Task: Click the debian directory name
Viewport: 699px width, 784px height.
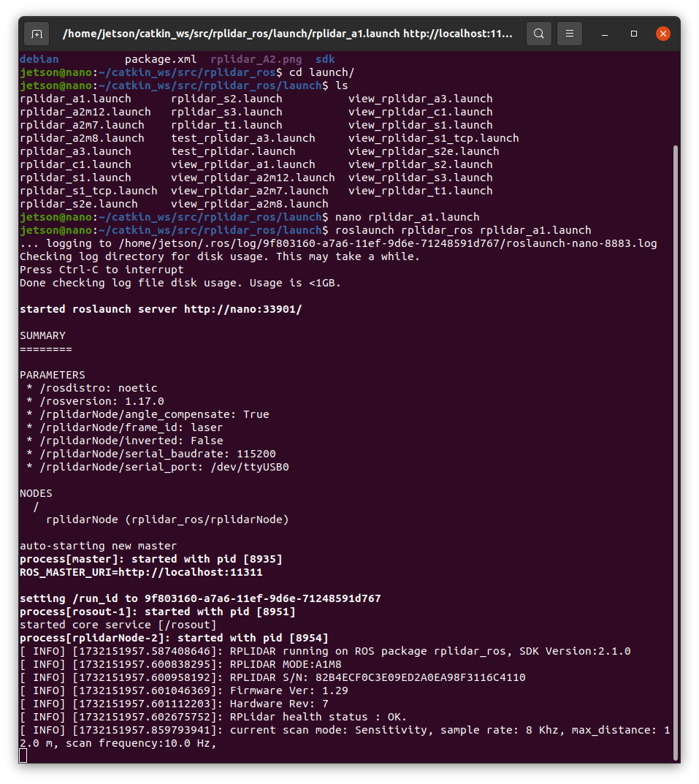Action: (x=39, y=59)
